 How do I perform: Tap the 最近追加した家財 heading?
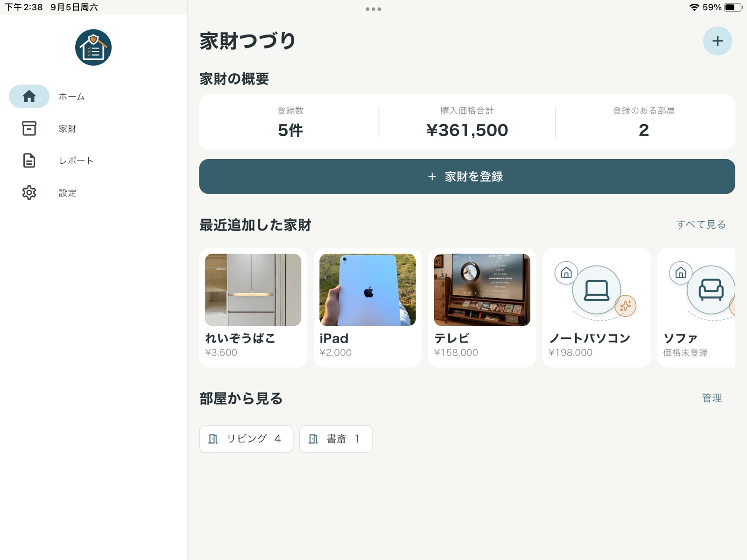coord(255,225)
